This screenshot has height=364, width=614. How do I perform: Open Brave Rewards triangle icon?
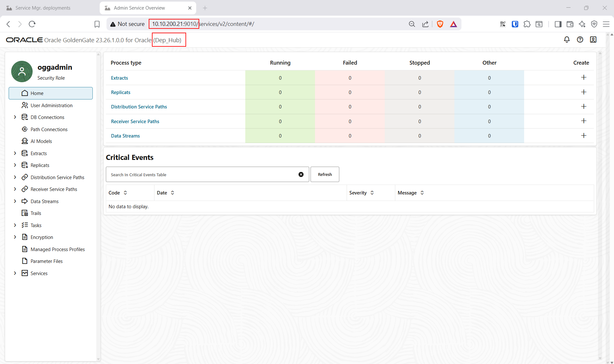pos(453,24)
